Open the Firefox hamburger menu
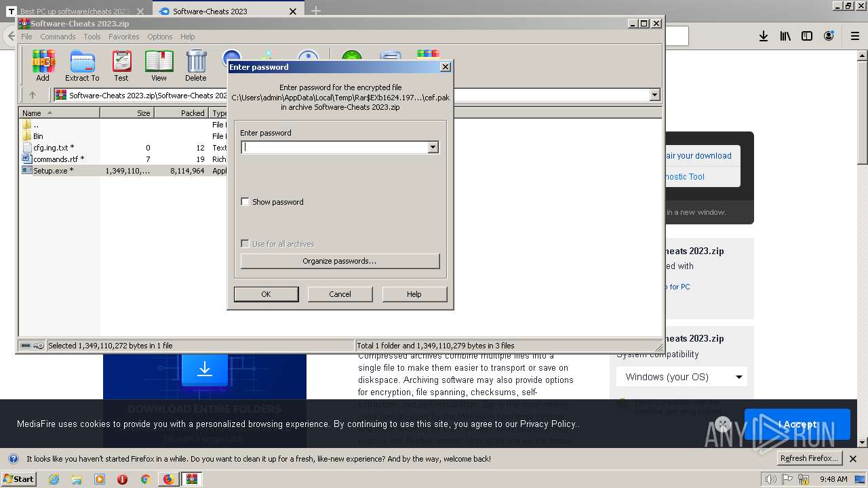The height and width of the screenshot is (488, 868). coord(855,36)
